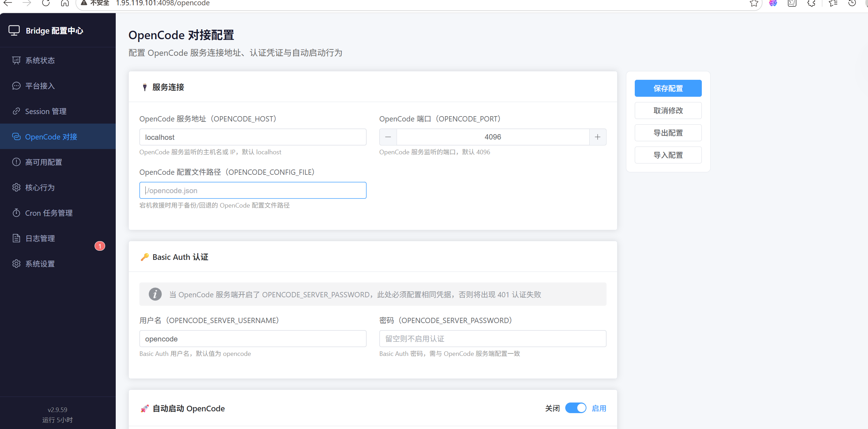868x429 pixels.
Task: Click the browser home icon
Action: pyautogui.click(x=65, y=3)
